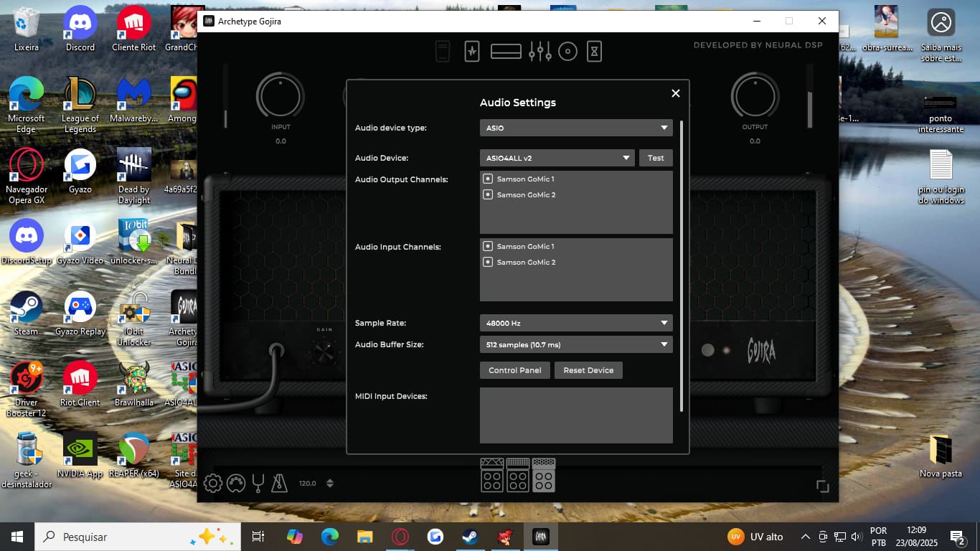Open the Archetype Gojira settings gear
Viewport: 980px width, 551px height.
[212, 484]
